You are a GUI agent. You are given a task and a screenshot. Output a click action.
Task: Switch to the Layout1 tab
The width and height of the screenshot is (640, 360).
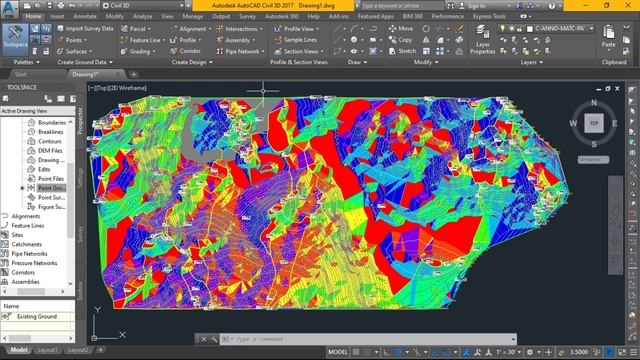click(47, 350)
